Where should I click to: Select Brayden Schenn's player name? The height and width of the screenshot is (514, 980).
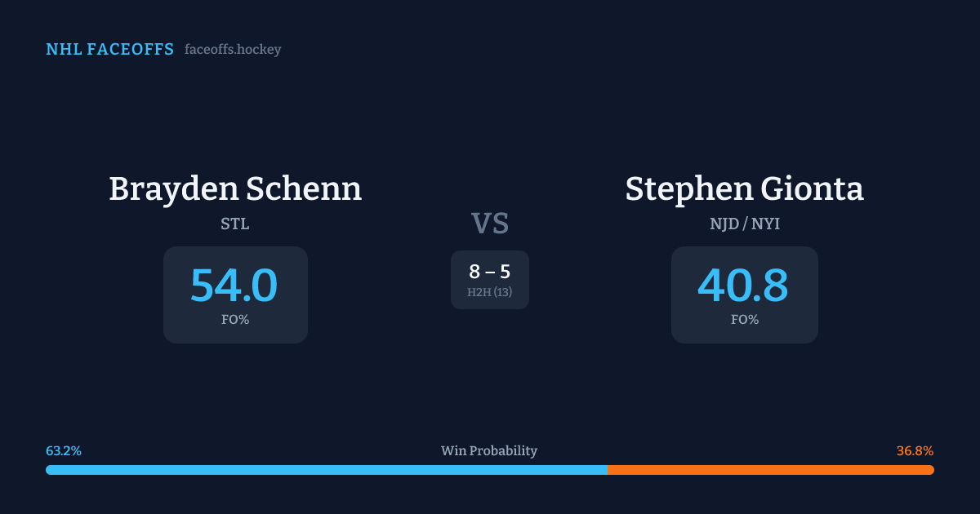click(235, 189)
